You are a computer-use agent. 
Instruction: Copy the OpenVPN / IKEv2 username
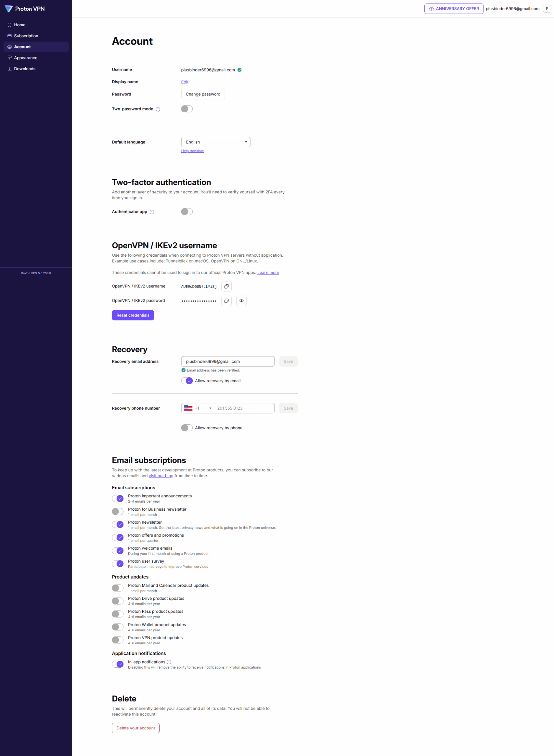[226, 286]
